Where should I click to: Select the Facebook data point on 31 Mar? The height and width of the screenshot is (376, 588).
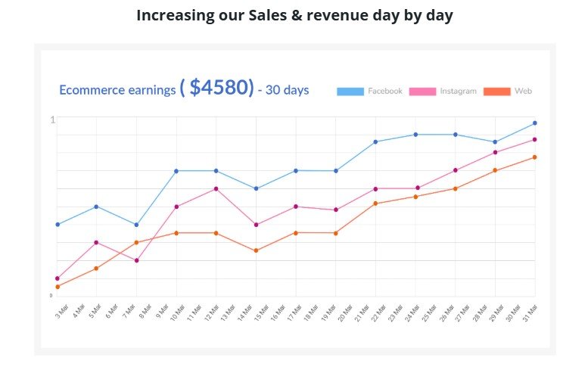click(x=535, y=123)
